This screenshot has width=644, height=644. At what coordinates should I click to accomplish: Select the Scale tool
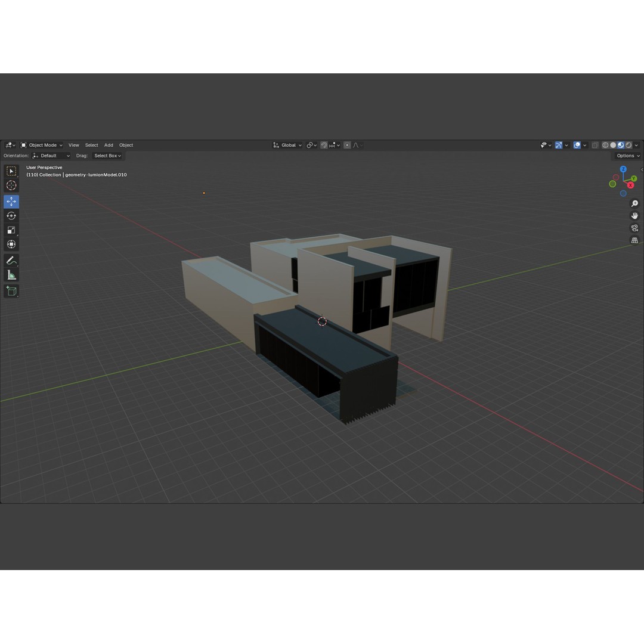point(11,230)
